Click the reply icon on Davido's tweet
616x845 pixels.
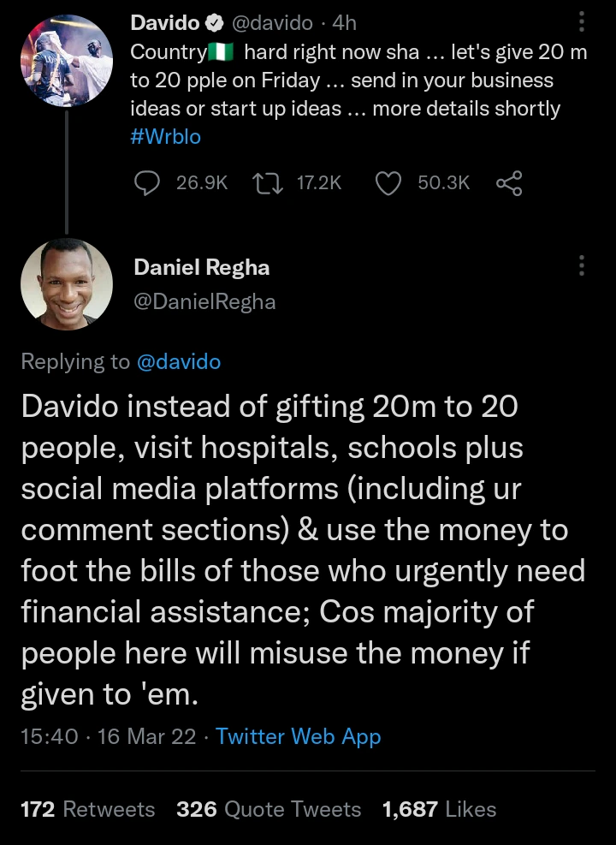(x=150, y=182)
